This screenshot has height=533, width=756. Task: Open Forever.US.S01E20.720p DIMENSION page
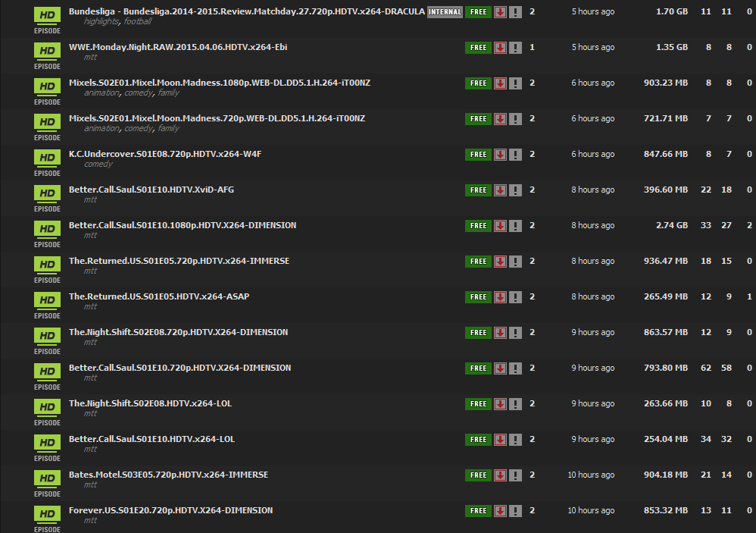click(170, 511)
